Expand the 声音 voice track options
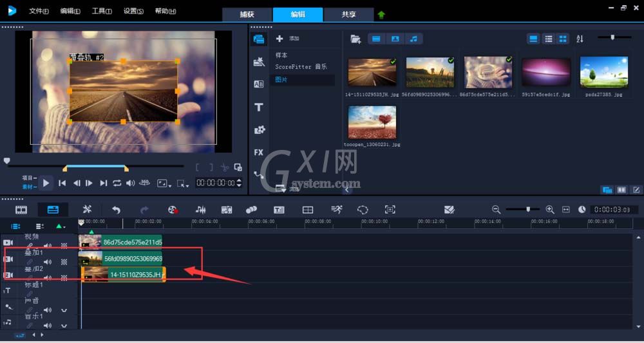The width and height of the screenshot is (644, 343). point(64,310)
